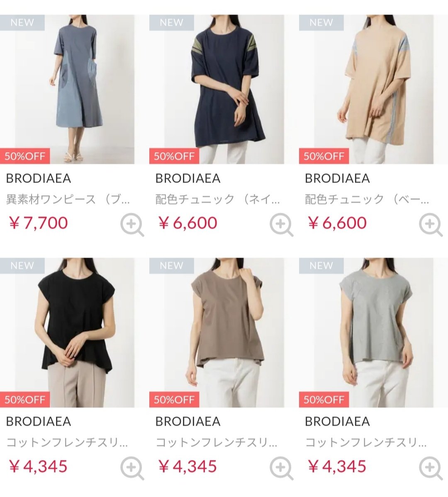
Task: Click the magnifier icon beside the beige tunic price
Action: coord(431,225)
